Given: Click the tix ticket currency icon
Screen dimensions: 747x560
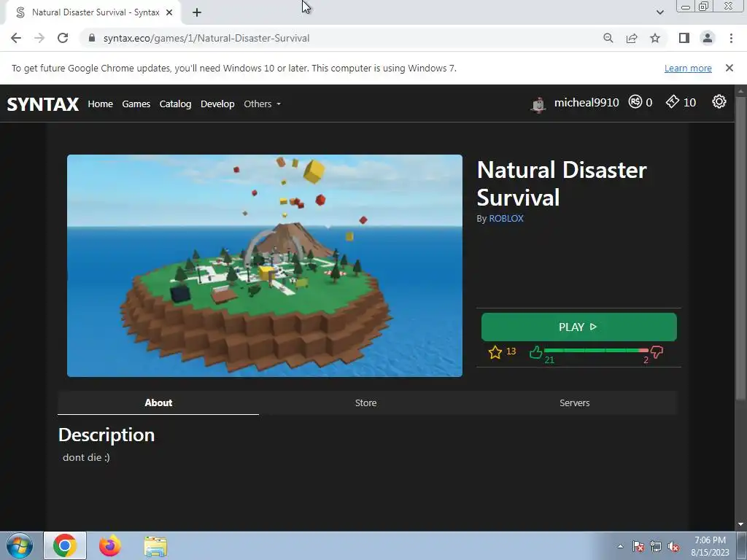Looking at the screenshot, I should (672, 101).
